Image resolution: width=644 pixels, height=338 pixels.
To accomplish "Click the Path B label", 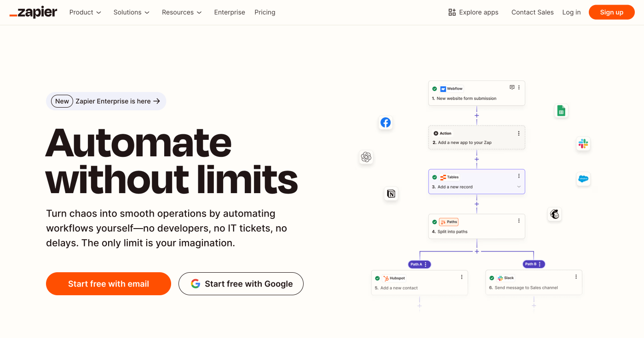I will pyautogui.click(x=530, y=264).
